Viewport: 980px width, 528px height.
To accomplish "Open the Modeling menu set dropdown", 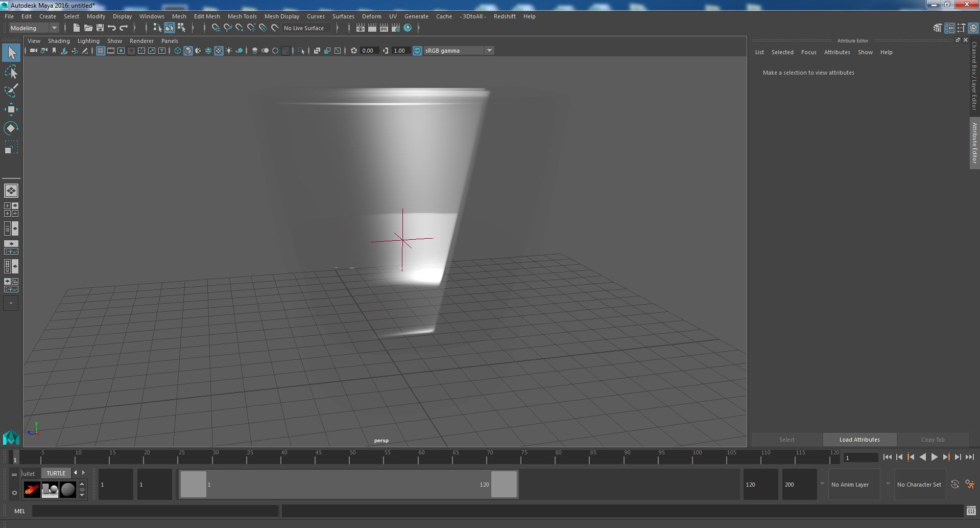I will tap(34, 28).
